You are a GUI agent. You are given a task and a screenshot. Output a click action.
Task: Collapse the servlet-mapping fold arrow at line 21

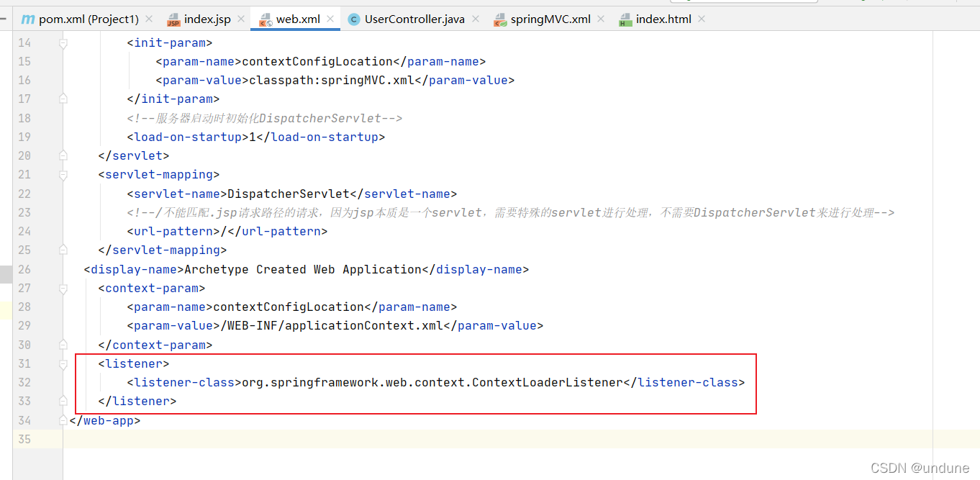pyautogui.click(x=63, y=174)
